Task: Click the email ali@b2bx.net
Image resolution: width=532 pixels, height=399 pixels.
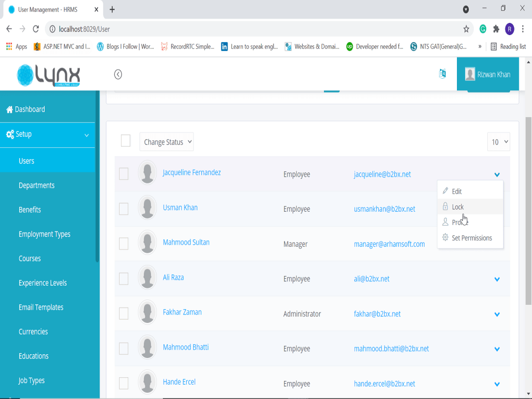Action: (371, 279)
